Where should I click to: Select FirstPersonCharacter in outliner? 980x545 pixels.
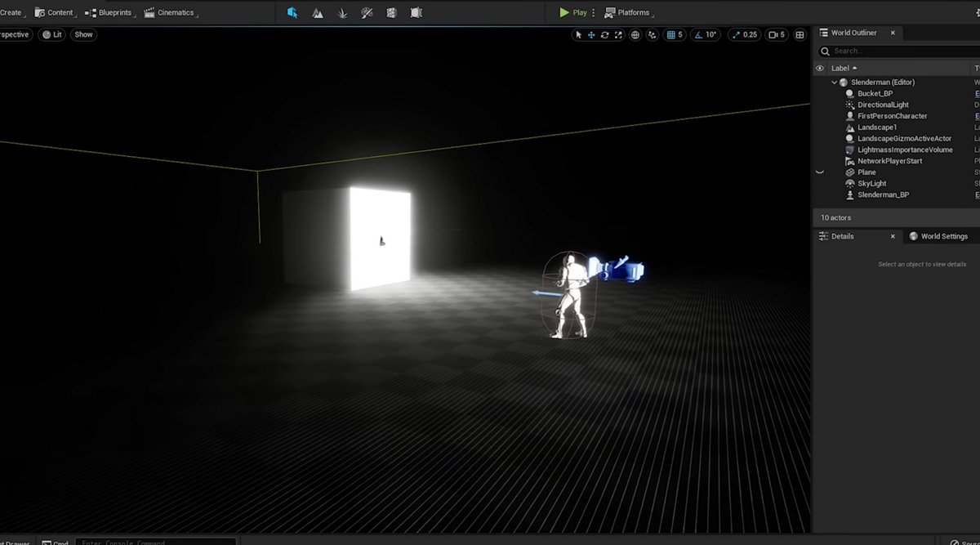(892, 116)
